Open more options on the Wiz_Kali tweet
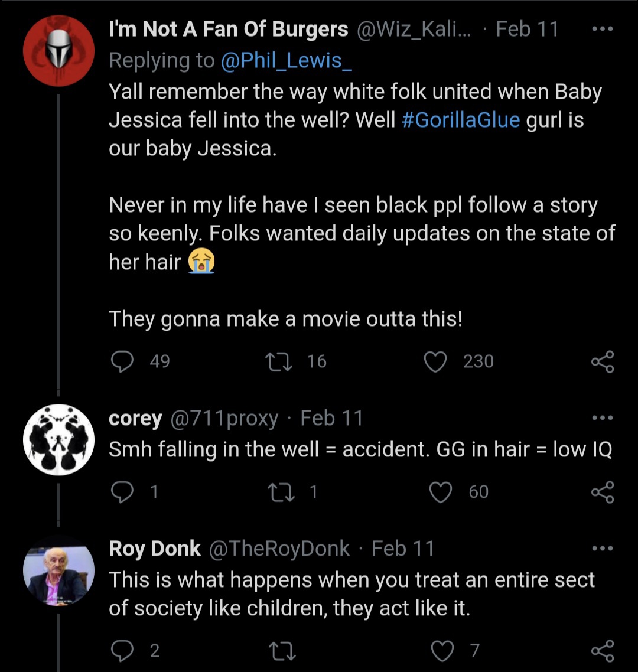The image size is (638, 672). click(x=602, y=29)
